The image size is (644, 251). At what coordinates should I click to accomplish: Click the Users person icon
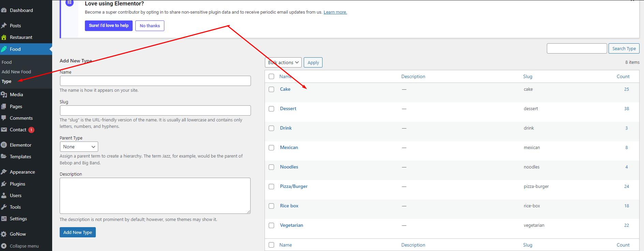click(x=4, y=195)
